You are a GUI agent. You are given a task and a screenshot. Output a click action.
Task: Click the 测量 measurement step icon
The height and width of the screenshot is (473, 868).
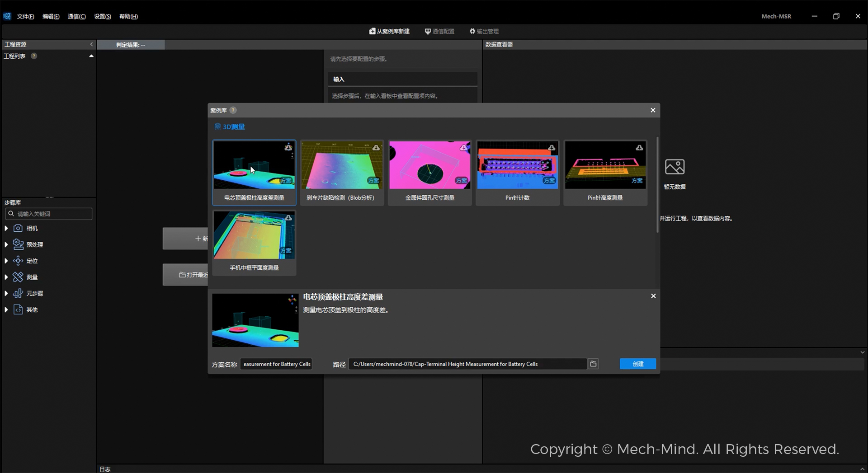pyautogui.click(x=18, y=277)
